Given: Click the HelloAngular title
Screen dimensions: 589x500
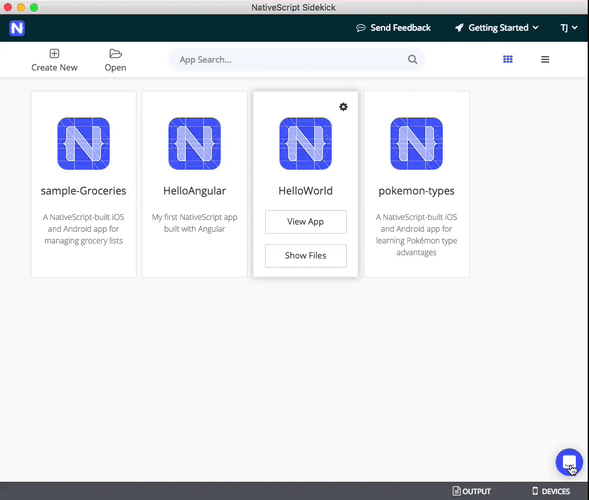Looking at the screenshot, I should [195, 191].
